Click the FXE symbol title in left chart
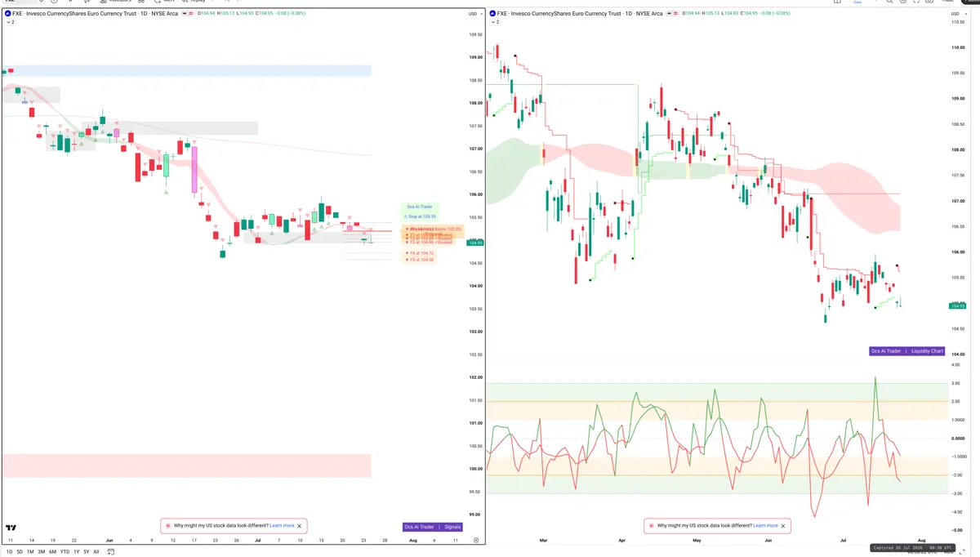 pos(96,13)
